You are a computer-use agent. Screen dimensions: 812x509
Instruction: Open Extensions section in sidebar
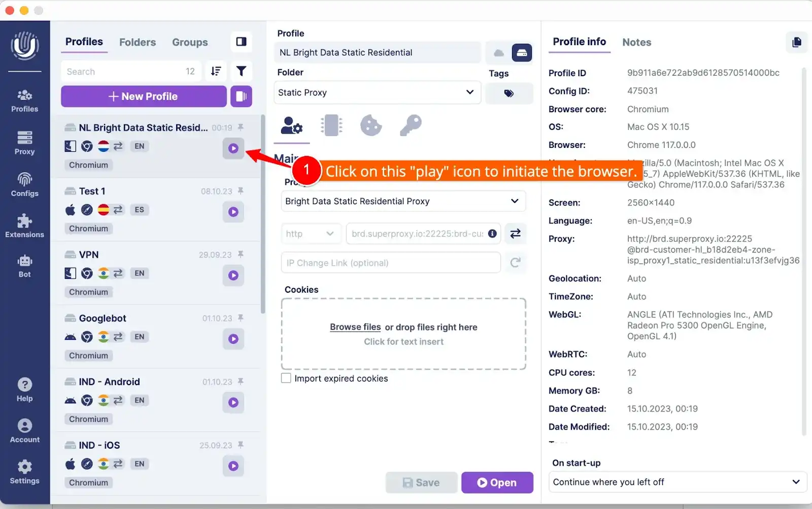click(24, 226)
